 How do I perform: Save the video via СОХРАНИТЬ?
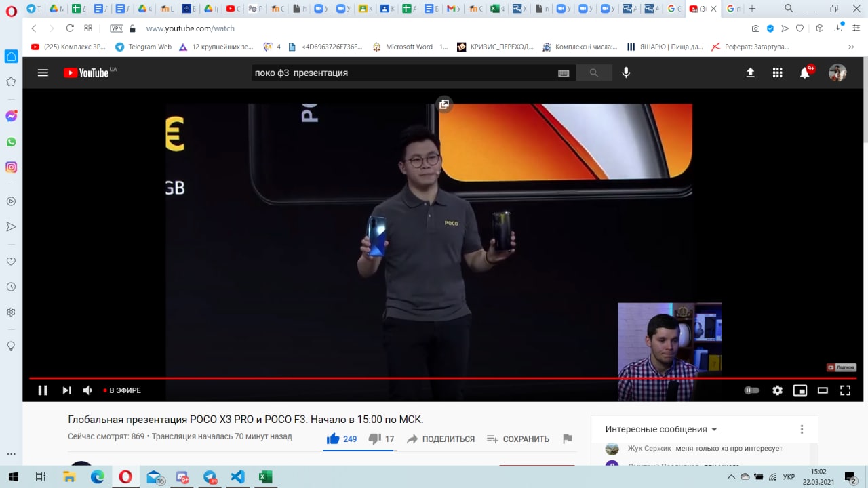pyautogui.click(x=519, y=439)
